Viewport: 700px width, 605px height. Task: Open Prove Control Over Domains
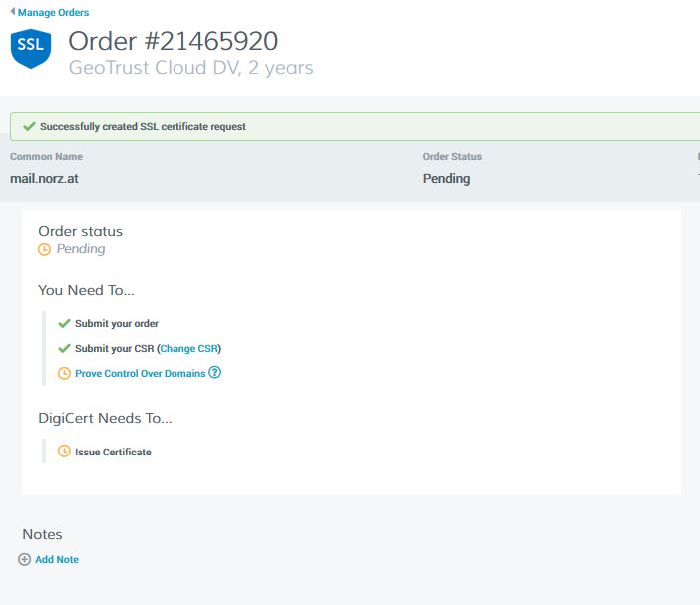point(141,374)
